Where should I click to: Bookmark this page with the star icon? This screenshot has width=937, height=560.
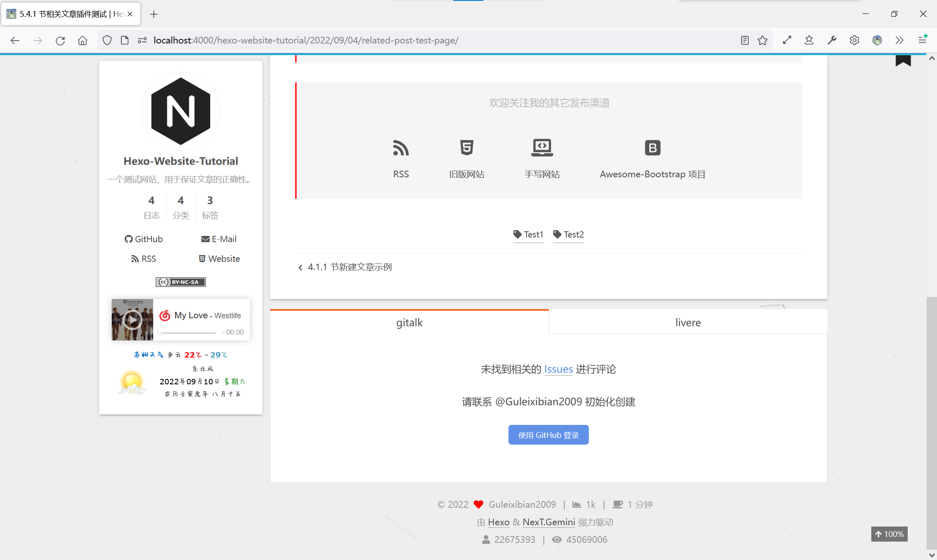click(762, 40)
